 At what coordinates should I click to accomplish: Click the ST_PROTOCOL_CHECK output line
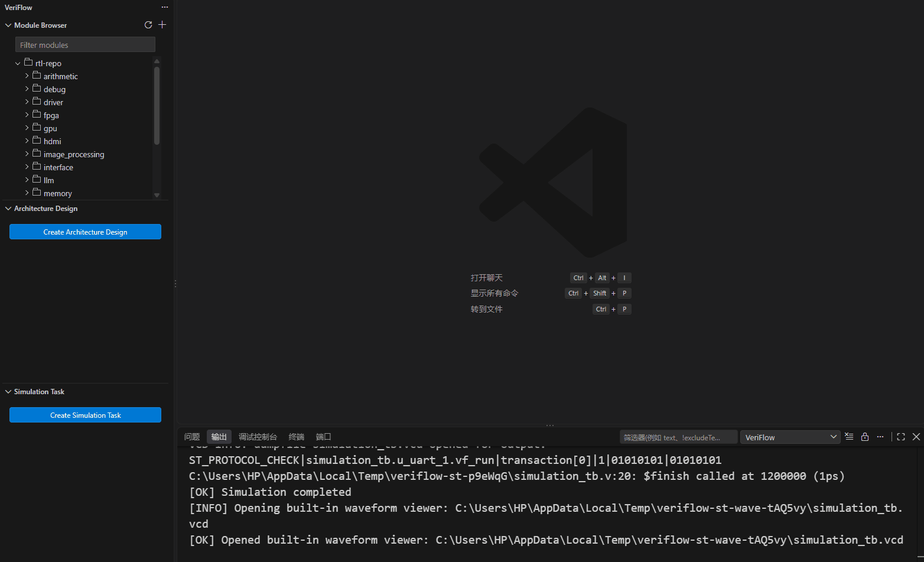point(455,460)
